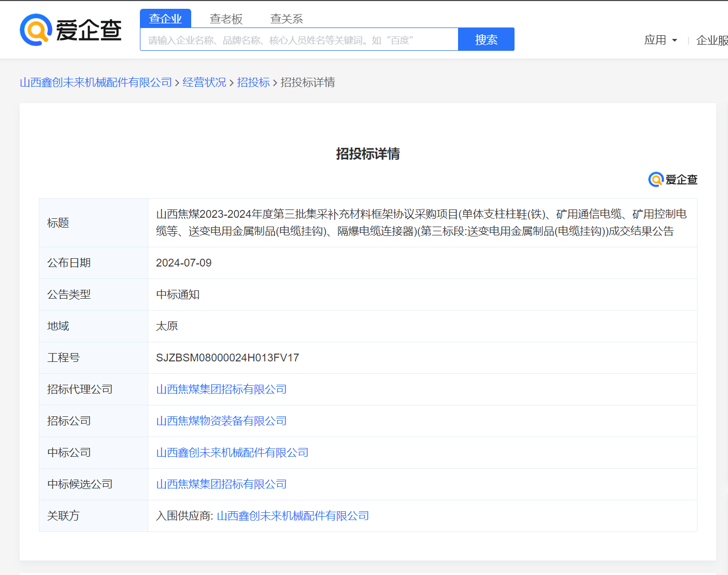The image size is (728, 575).
Task: Click the 公布日期 row label
Action: click(69, 263)
